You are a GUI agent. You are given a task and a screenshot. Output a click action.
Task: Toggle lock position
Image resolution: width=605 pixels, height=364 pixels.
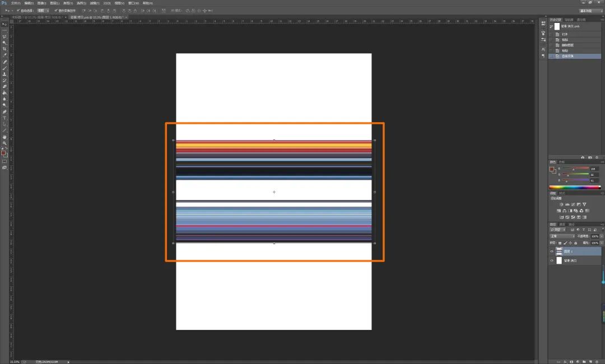(x=571, y=243)
